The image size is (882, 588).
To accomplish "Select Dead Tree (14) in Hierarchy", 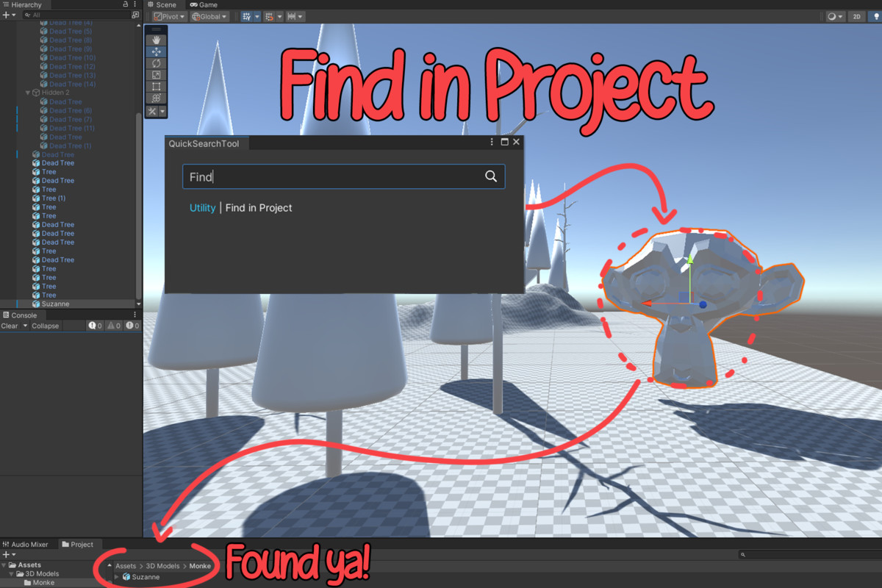I will [x=72, y=84].
